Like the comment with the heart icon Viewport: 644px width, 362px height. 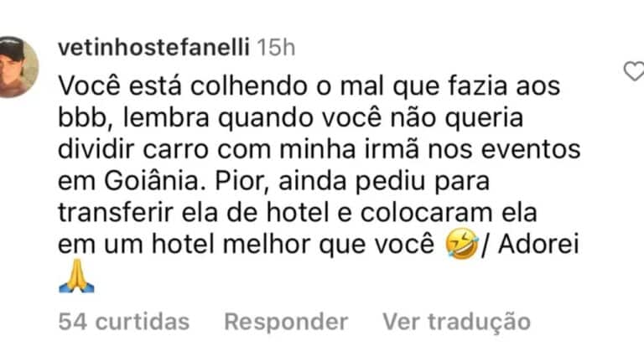(x=634, y=73)
